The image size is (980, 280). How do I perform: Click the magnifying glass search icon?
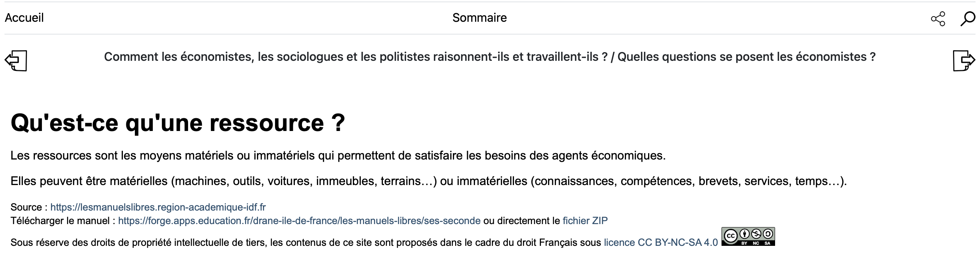tap(967, 19)
